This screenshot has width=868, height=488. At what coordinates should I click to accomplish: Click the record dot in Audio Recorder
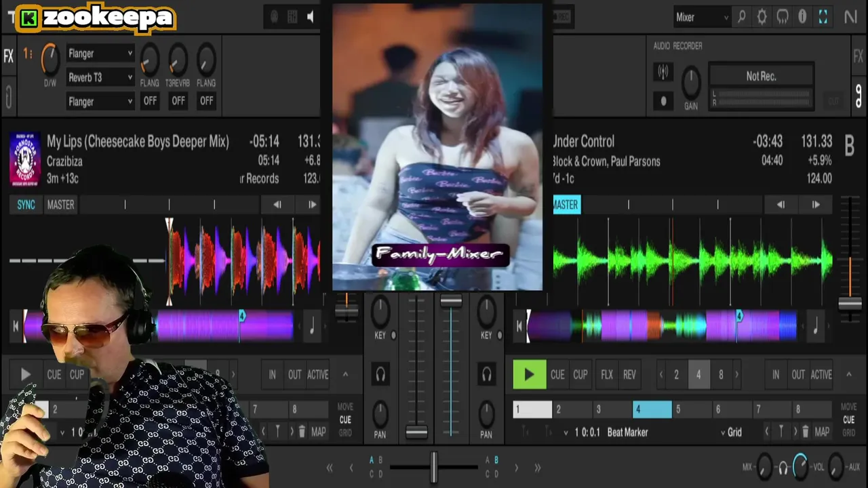pos(663,101)
